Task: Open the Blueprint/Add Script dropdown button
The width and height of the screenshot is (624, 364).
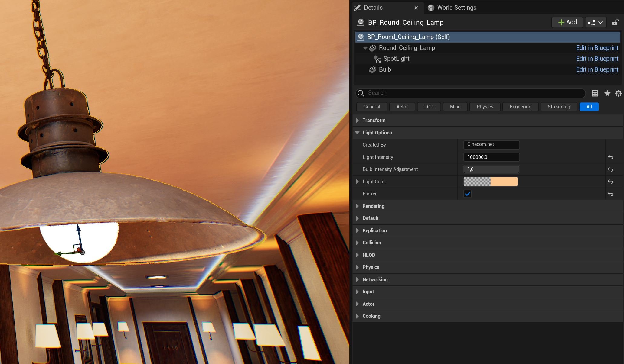Action: coord(595,22)
